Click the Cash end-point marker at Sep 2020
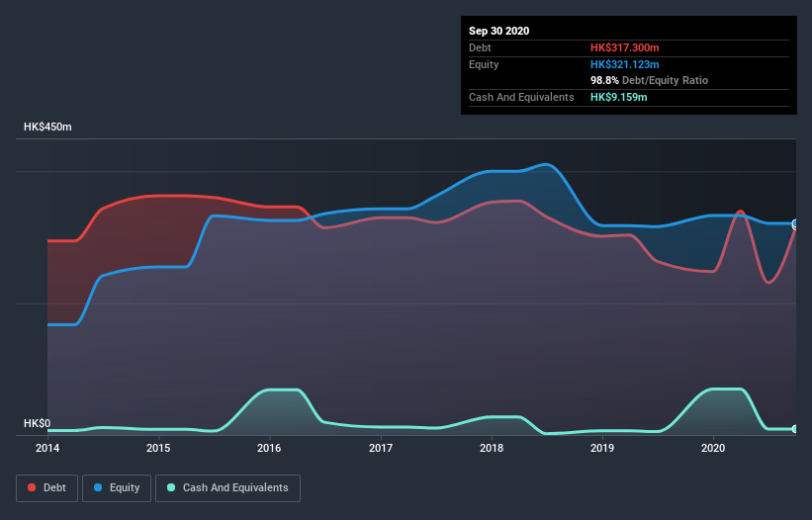This screenshot has height=520, width=812. [x=795, y=429]
